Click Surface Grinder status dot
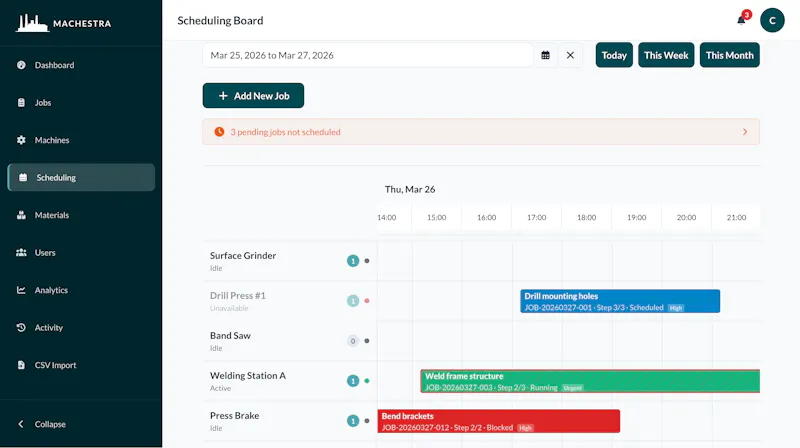This screenshot has width=800, height=448. coord(367,261)
